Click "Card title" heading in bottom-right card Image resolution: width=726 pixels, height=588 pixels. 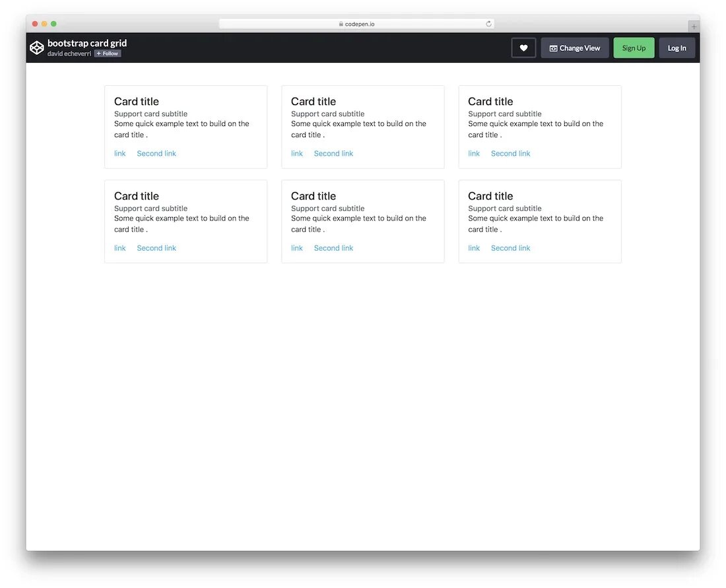point(490,196)
